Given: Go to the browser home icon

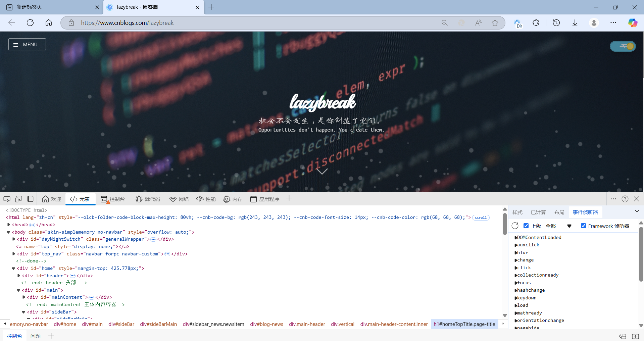Looking at the screenshot, I should click(49, 22).
